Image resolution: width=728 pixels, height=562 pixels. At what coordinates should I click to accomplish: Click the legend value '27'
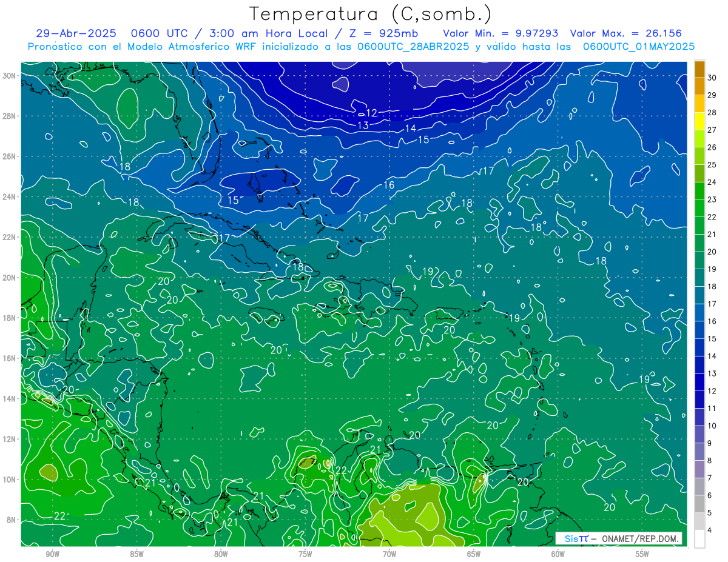coord(712,130)
